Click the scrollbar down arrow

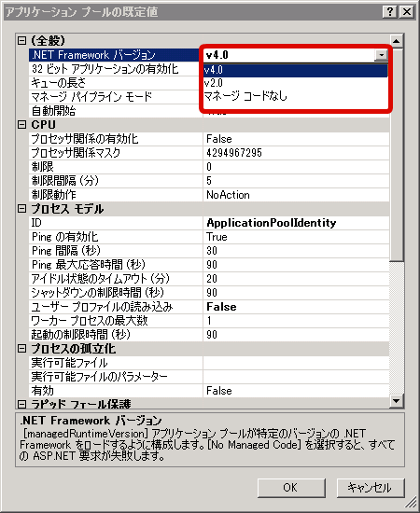(x=396, y=401)
